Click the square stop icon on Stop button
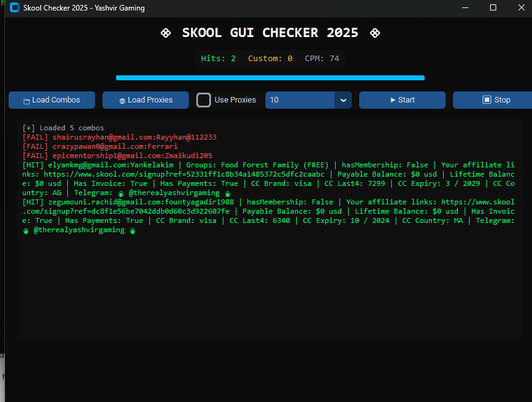This screenshot has height=402, width=532. [487, 99]
